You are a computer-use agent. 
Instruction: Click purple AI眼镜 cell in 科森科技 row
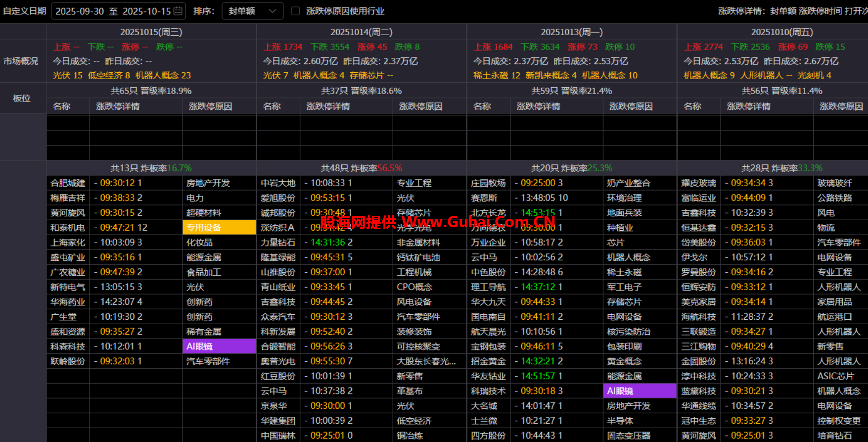[x=219, y=346]
